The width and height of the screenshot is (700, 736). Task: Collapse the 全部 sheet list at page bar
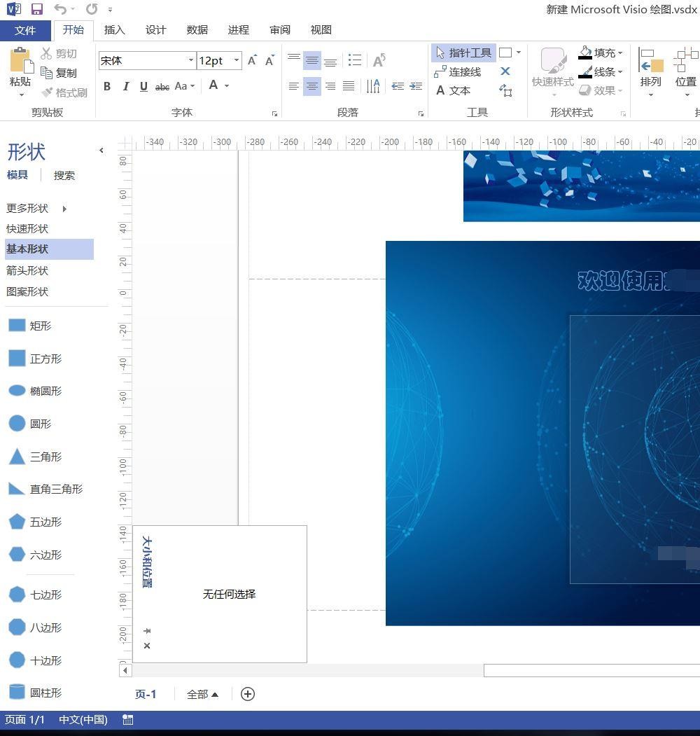tap(202, 694)
